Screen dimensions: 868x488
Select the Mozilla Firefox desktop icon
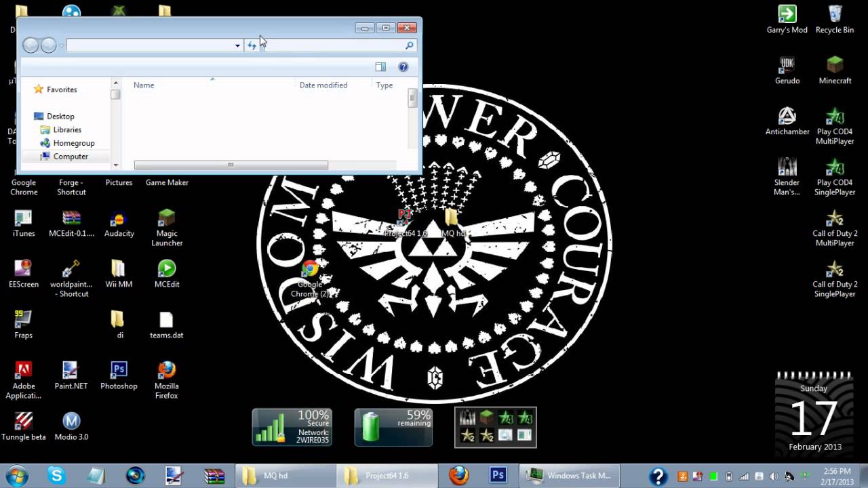[x=167, y=380]
